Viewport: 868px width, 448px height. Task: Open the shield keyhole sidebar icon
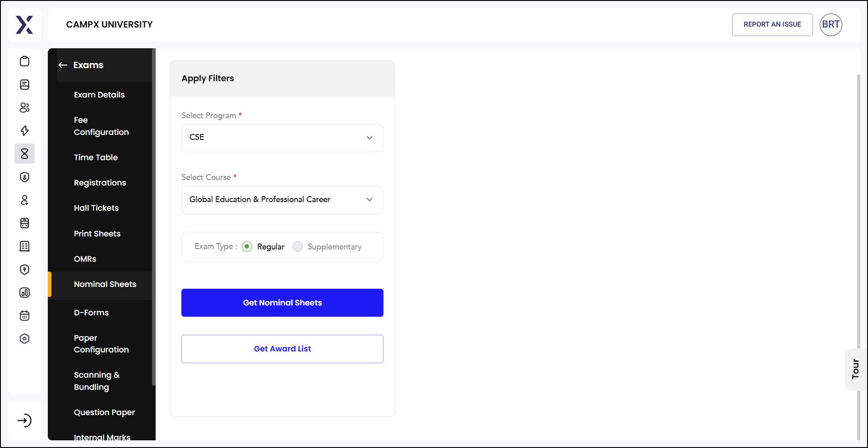click(x=25, y=269)
